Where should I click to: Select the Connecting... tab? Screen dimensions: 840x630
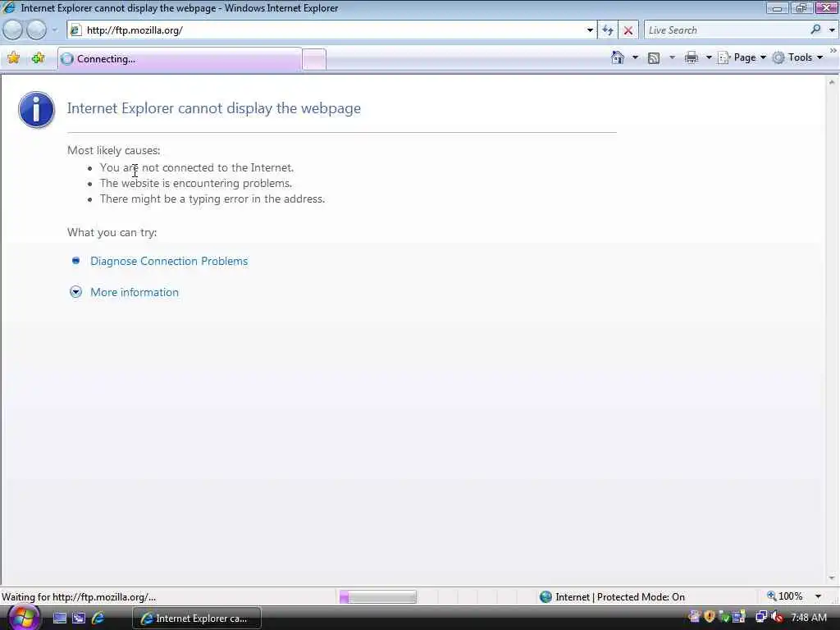pos(180,59)
